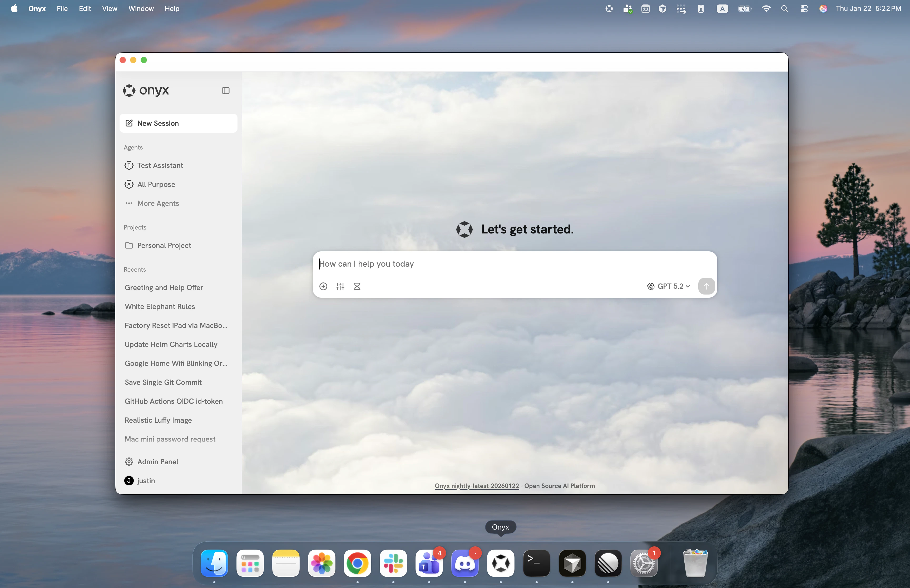Select the All Purpose agent
The image size is (910, 588).
click(x=155, y=184)
